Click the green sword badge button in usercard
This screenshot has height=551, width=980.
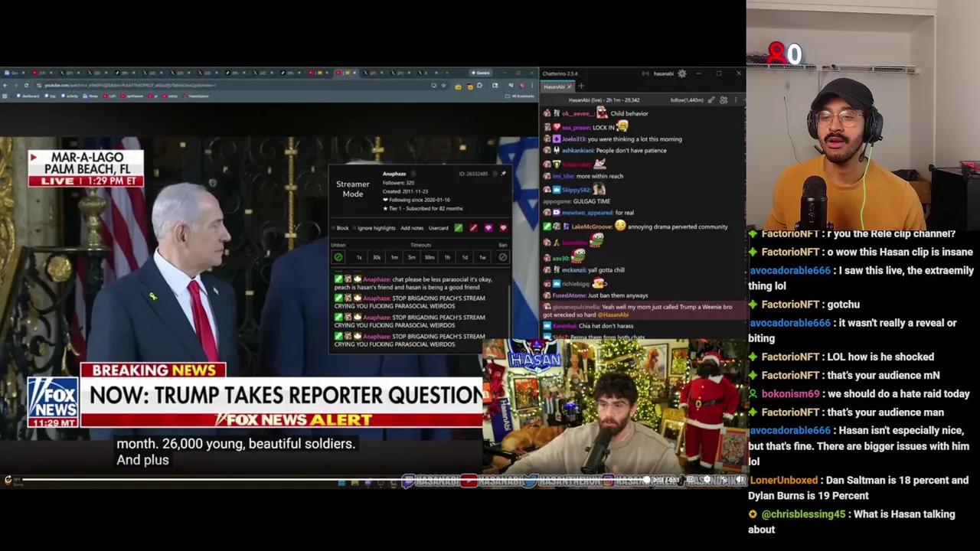click(x=458, y=228)
